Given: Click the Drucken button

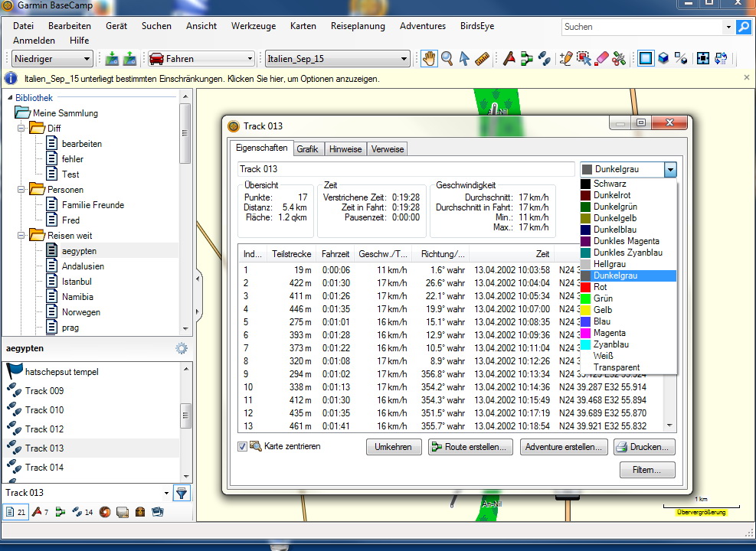Looking at the screenshot, I should coord(645,447).
